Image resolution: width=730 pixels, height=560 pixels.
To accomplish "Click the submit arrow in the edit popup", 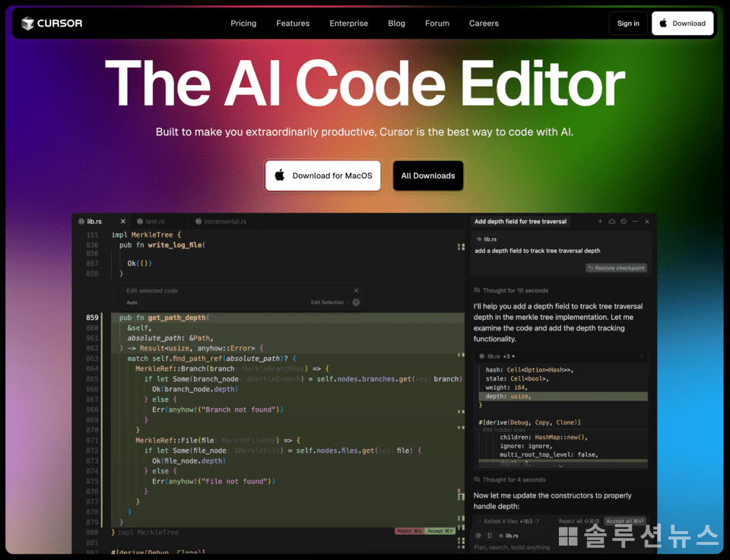I will (x=356, y=302).
